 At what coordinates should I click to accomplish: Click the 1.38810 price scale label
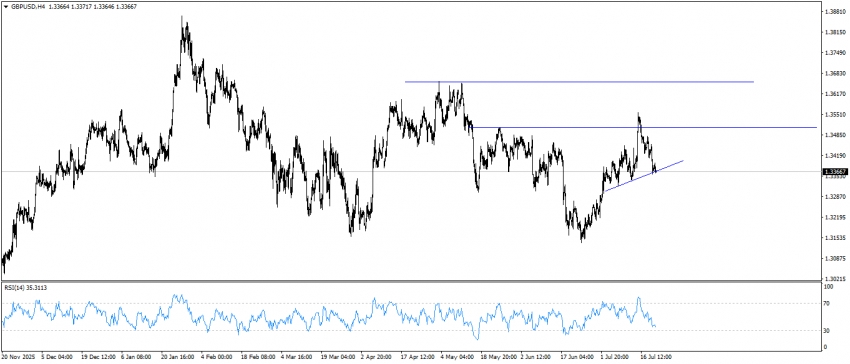coord(835,11)
